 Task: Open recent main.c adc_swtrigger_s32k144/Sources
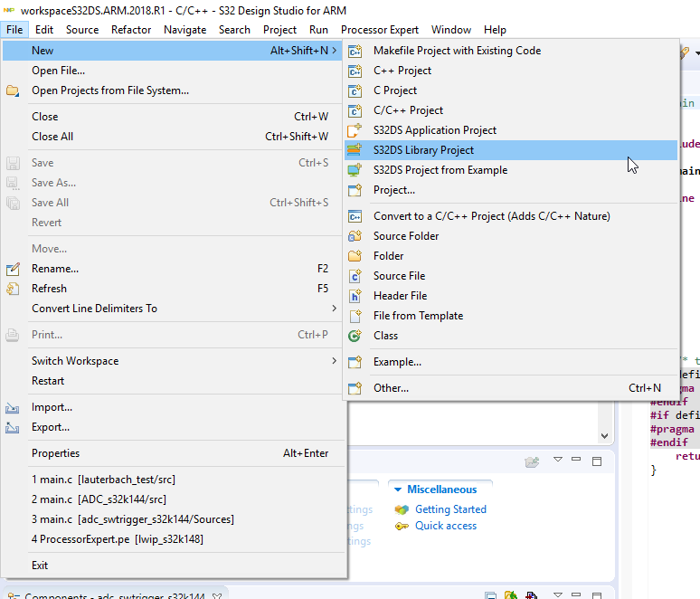(x=173, y=519)
